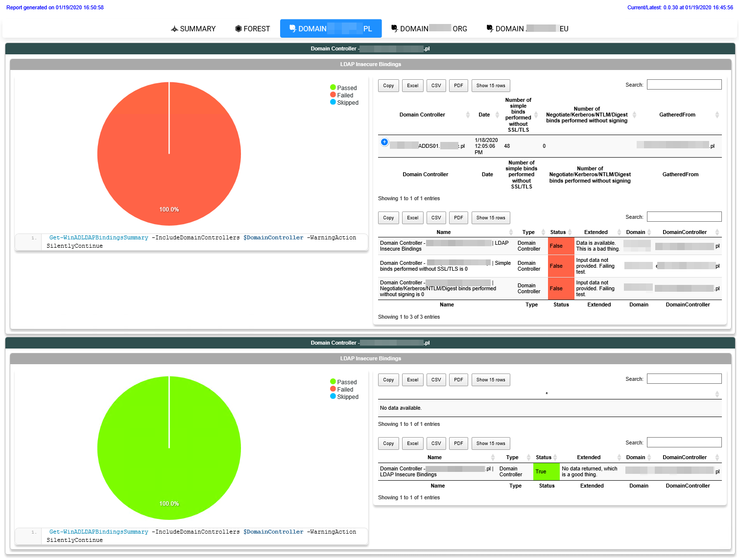The width and height of the screenshot is (739, 560).
Task: Toggle the Skipped series in the top legend
Action: click(x=345, y=103)
